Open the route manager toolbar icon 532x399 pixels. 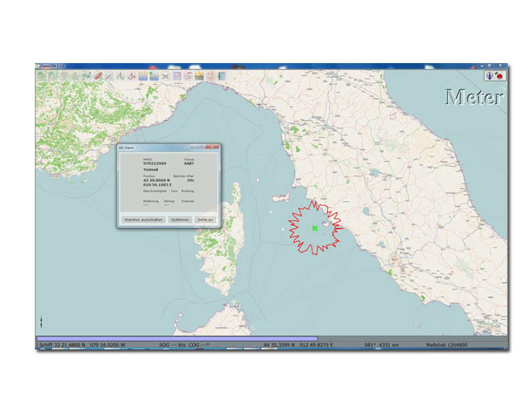[177, 76]
